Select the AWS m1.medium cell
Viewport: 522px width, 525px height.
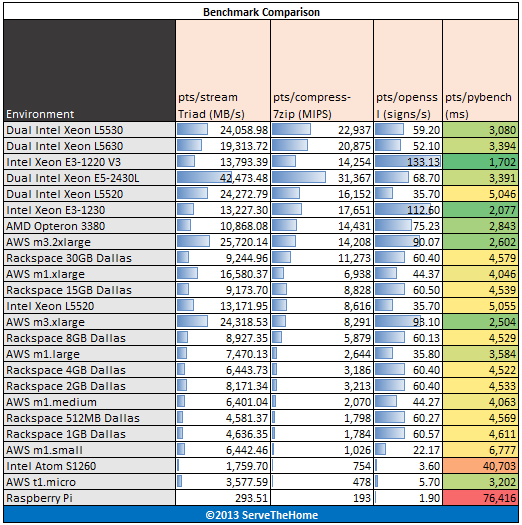click(x=89, y=402)
